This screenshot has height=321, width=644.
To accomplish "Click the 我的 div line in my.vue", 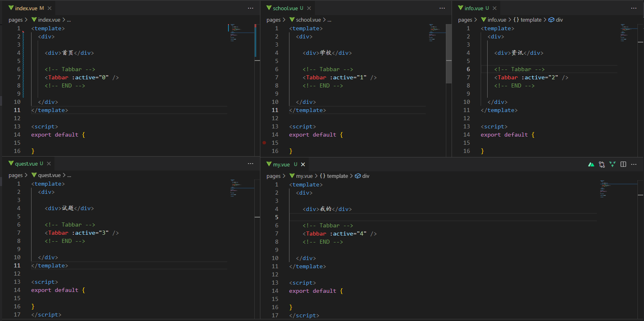I will 327,209.
